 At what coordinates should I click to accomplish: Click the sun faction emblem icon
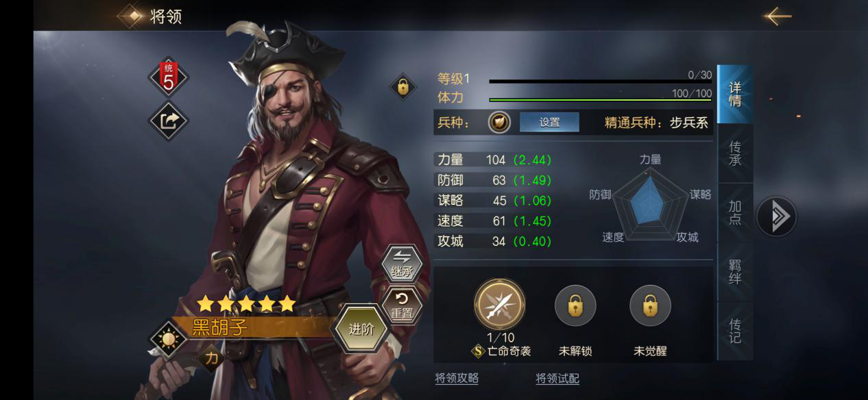(x=167, y=338)
